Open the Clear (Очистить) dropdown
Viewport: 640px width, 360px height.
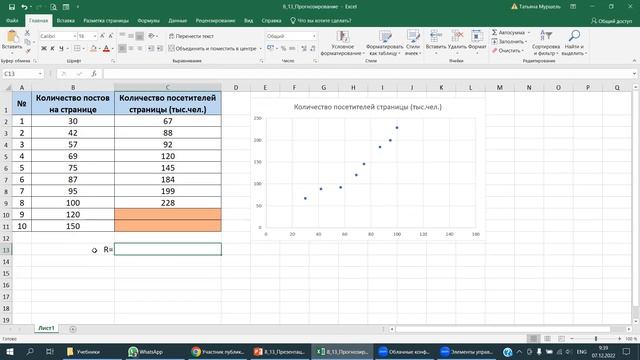[x=507, y=51]
